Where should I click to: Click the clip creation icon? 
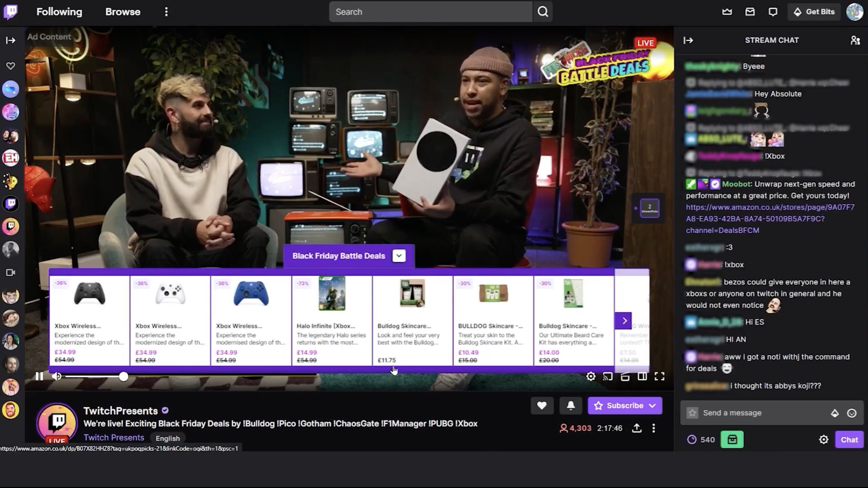tap(625, 376)
